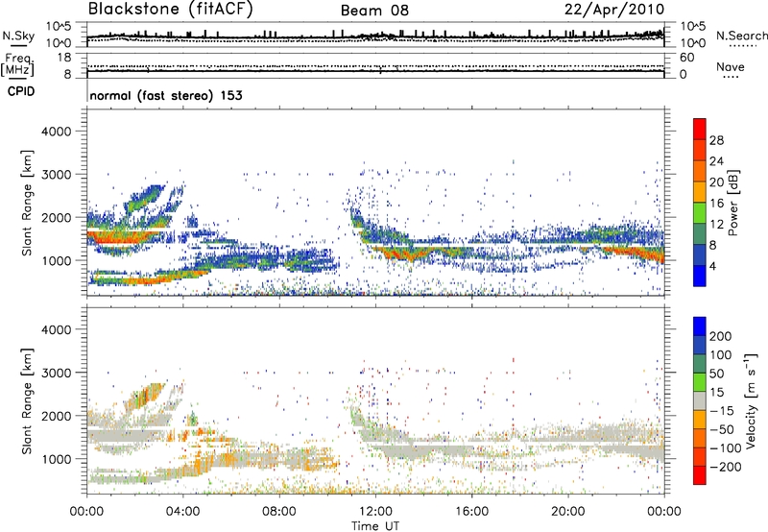Image resolution: width=768 pixels, height=532 pixels.
Task: Click the 'N.Search' legend label
Action: [x=741, y=36]
